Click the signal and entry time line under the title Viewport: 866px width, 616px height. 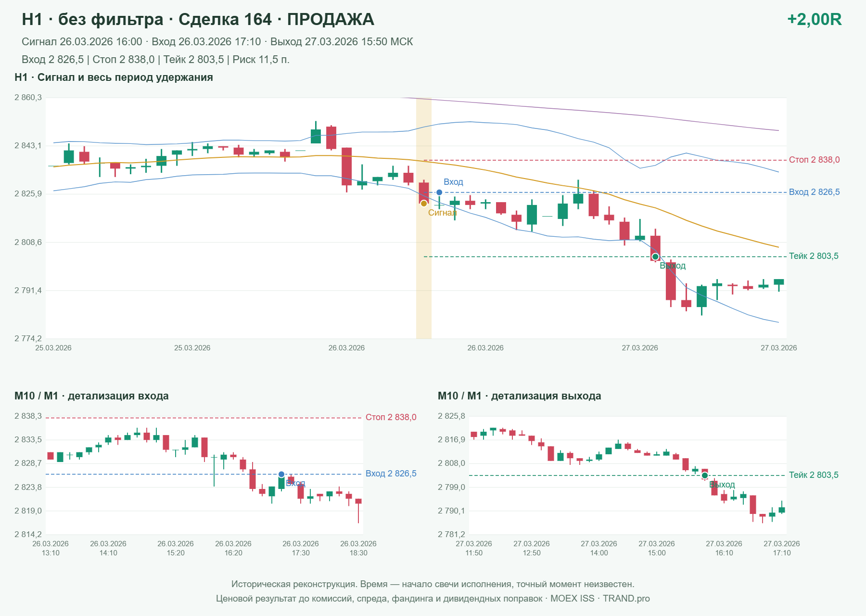tap(217, 42)
